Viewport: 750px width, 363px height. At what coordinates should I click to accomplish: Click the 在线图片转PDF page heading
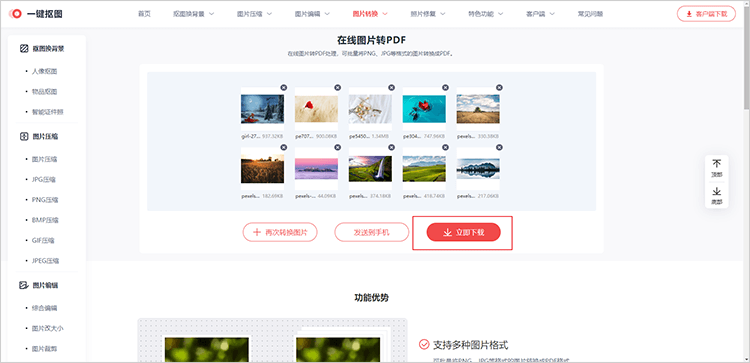(x=371, y=41)
